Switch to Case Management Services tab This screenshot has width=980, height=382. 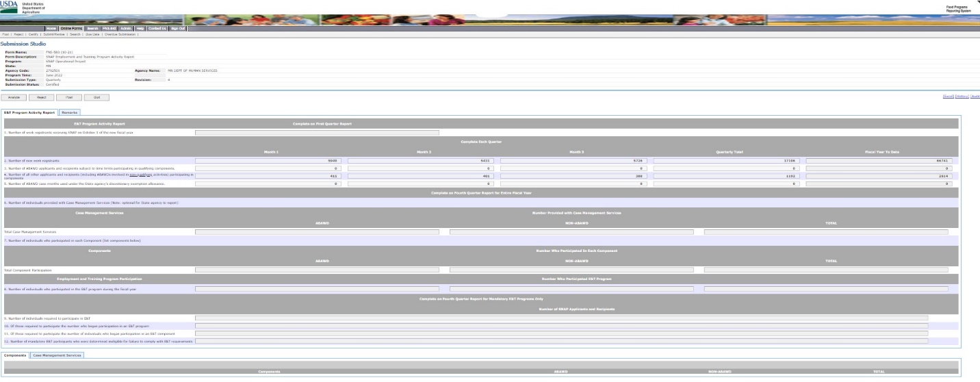pos(57,355)
